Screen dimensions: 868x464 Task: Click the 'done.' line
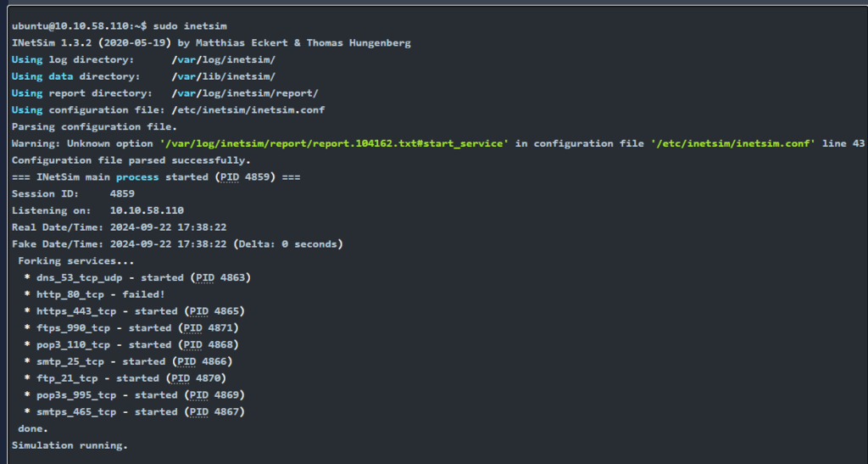[33, 428]
